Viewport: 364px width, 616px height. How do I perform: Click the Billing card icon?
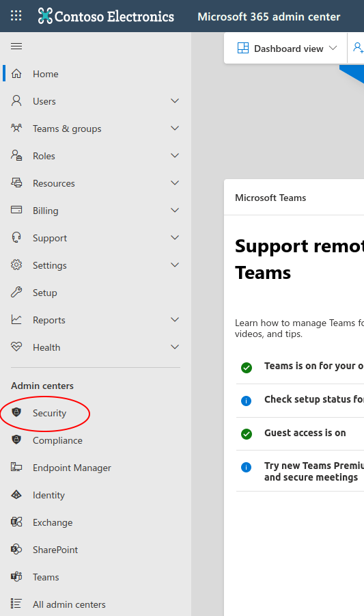pos(16,210)
